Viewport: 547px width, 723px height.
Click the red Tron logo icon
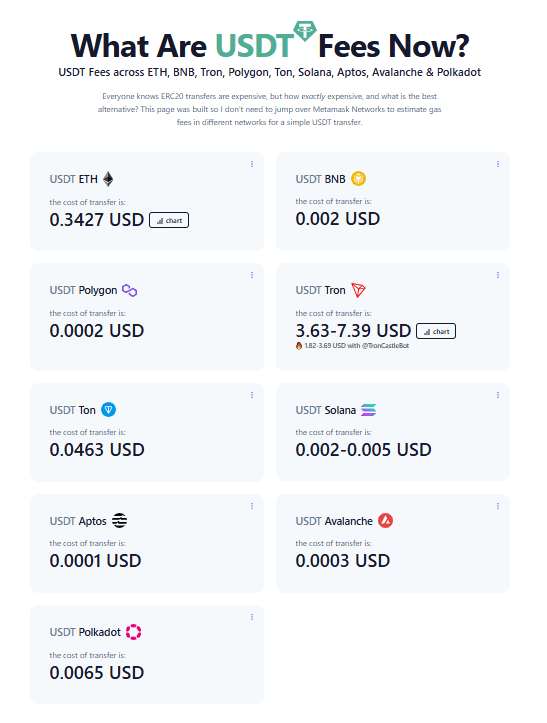click(x=358, y=290)
